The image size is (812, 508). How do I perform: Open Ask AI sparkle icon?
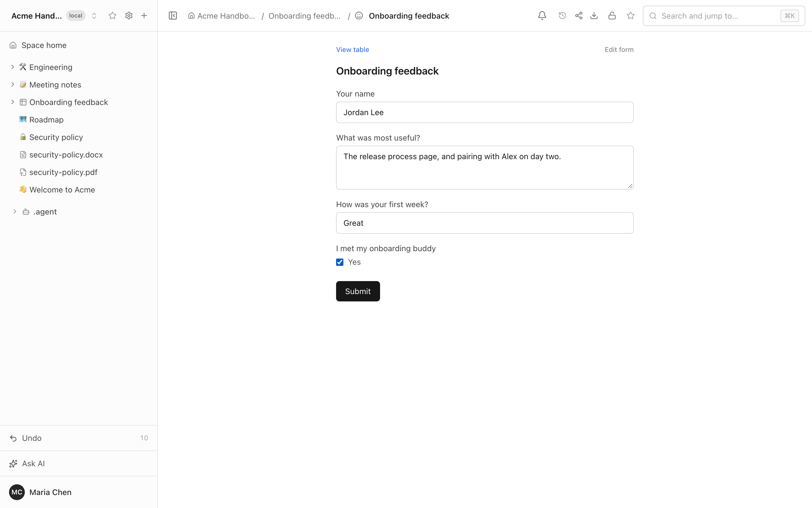coord(14,464)
